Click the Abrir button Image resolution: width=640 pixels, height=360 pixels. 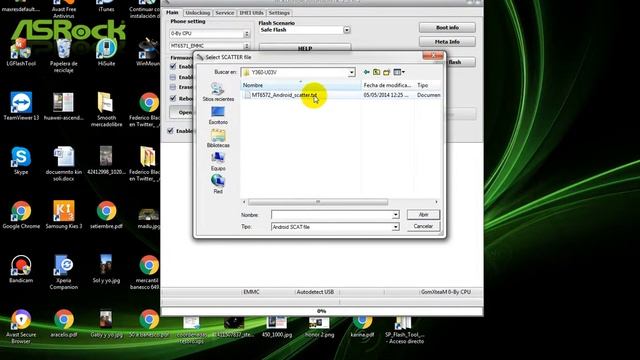[423, 215]
